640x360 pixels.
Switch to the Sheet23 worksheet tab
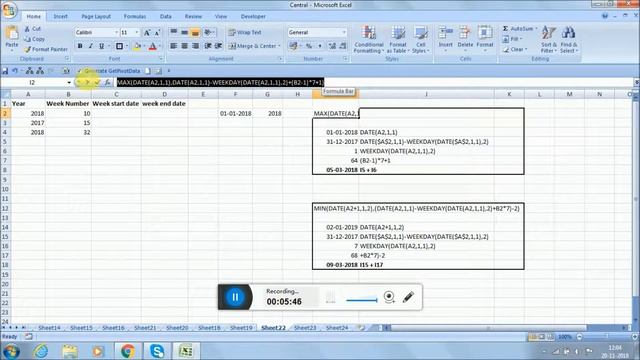[305, 328]
